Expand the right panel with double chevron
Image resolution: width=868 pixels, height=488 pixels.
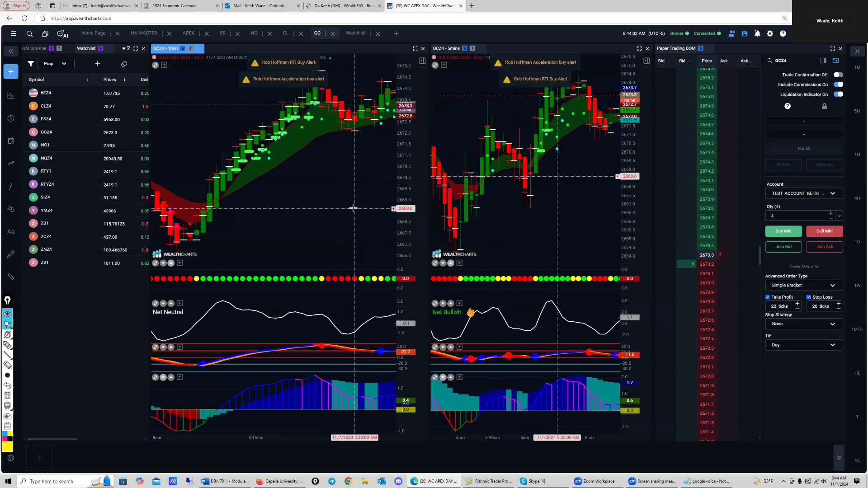(x=857, y=51)
